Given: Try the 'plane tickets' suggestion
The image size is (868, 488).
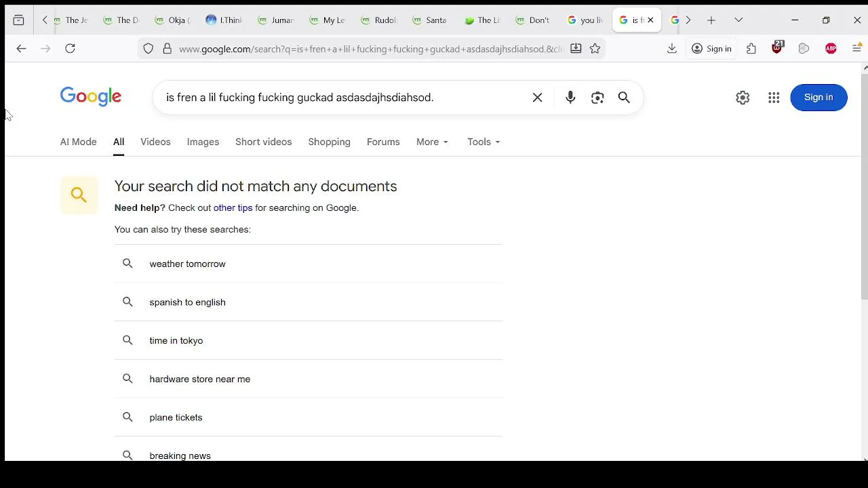Looking at the screenshot, I should [308, 418].
